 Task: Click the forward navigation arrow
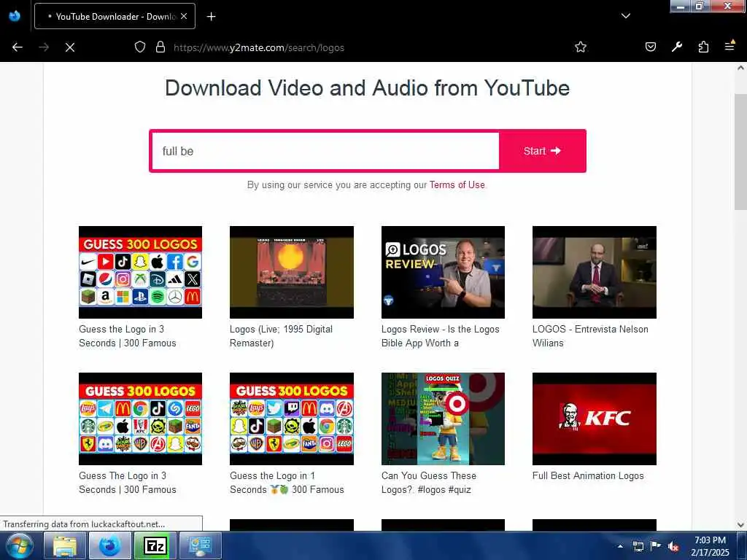44,47
